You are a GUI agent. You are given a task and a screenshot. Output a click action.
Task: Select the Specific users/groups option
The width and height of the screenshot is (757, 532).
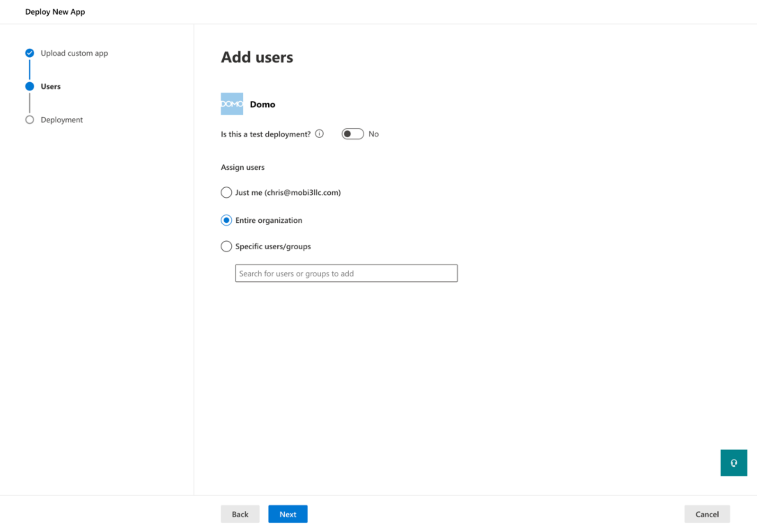[226, 246]
